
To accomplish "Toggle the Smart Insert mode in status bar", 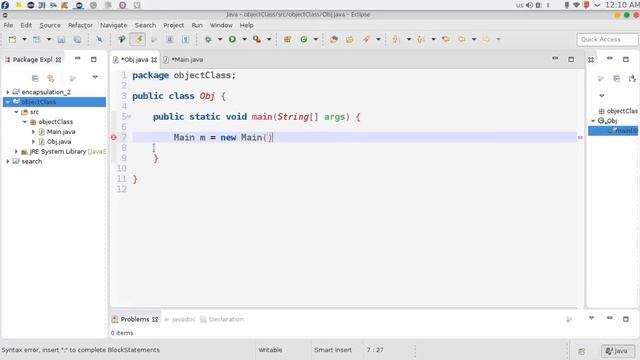I will click(333, 350).
